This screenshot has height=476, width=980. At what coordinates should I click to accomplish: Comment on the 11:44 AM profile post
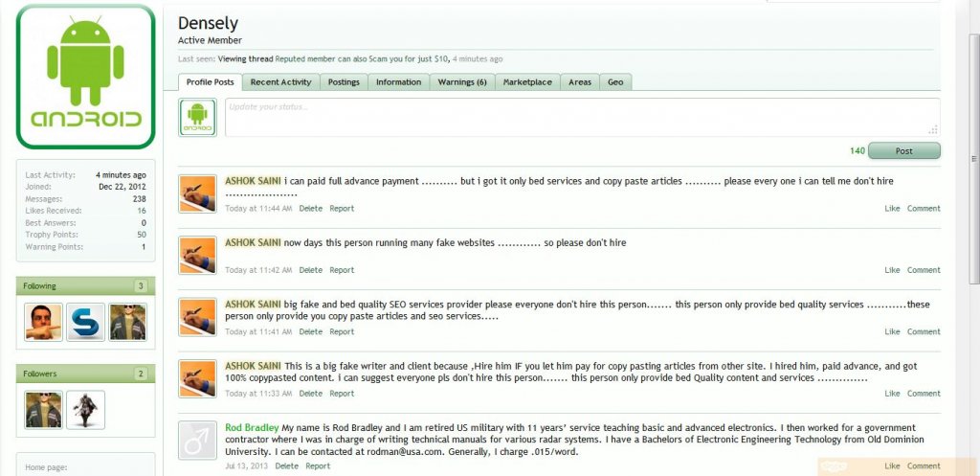(924, 208)
